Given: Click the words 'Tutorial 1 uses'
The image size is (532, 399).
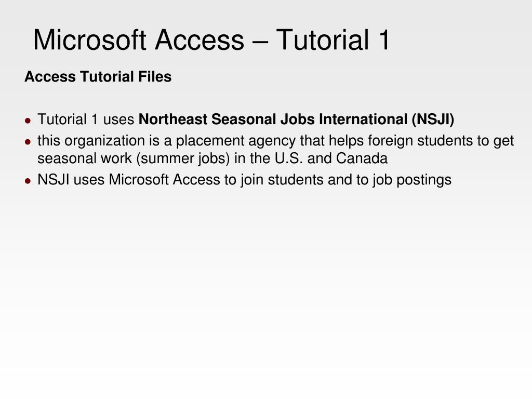Looking at the screenshot, I should coord(86,119).
